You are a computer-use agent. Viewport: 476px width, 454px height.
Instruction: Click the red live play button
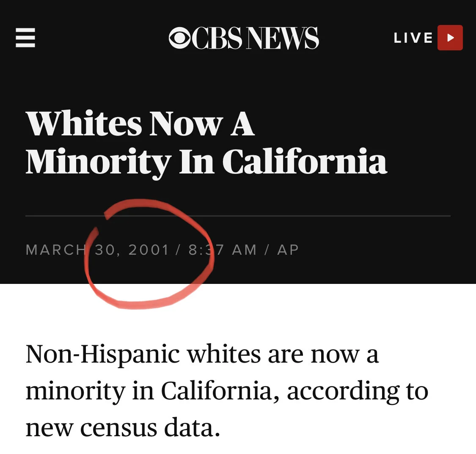click(450, 38)
